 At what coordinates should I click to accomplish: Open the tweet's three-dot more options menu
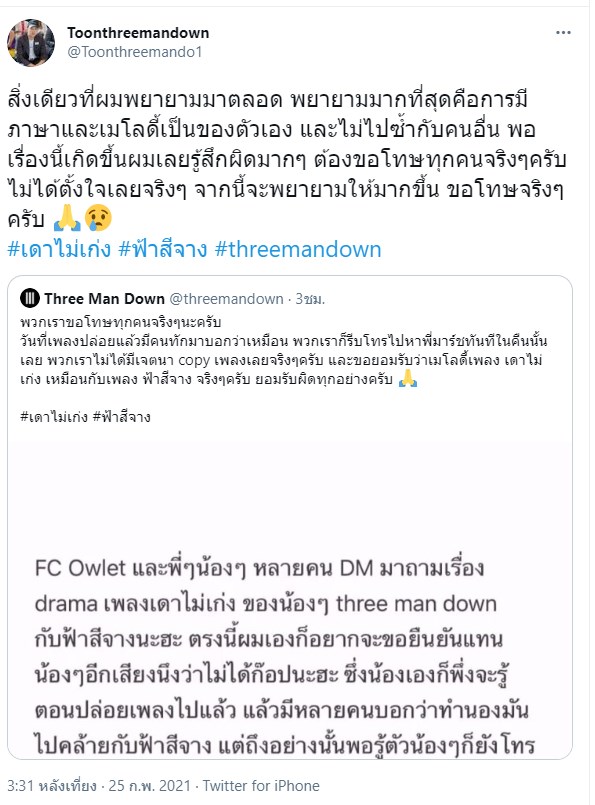563,32
